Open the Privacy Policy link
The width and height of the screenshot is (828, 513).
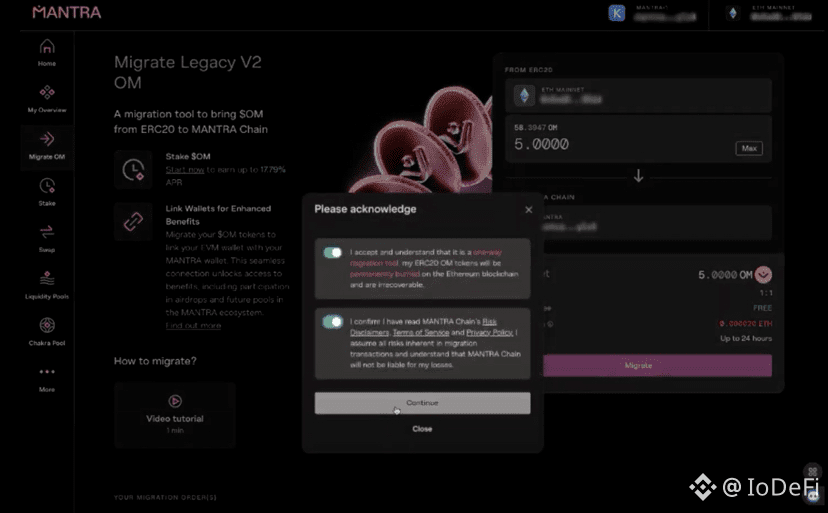click(x=490, y=332)
